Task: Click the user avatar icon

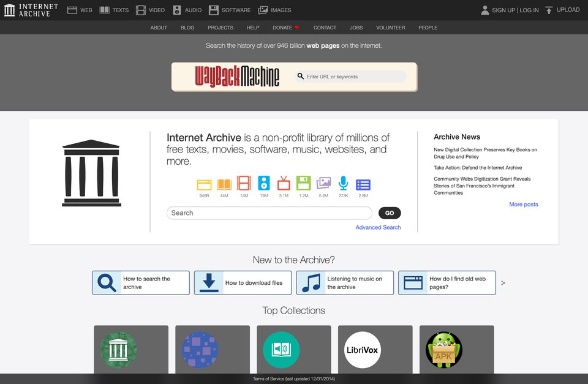Action: pos(485,10)
